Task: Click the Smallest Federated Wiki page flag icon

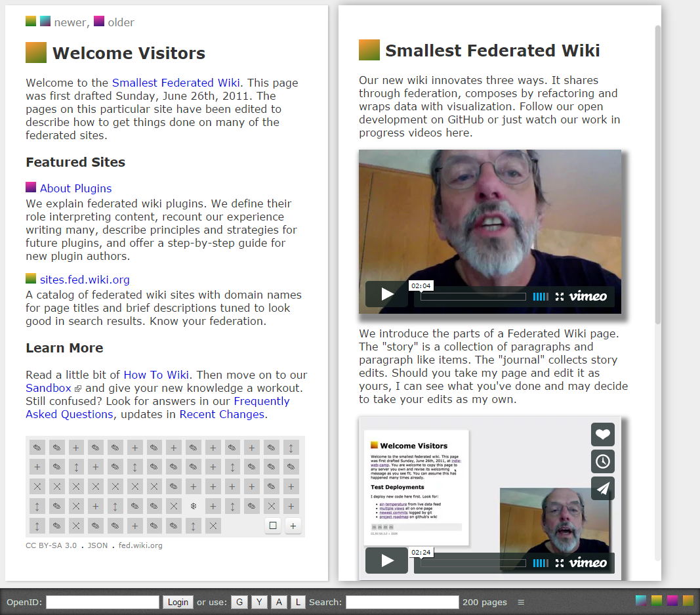Action: coord(369,50)
